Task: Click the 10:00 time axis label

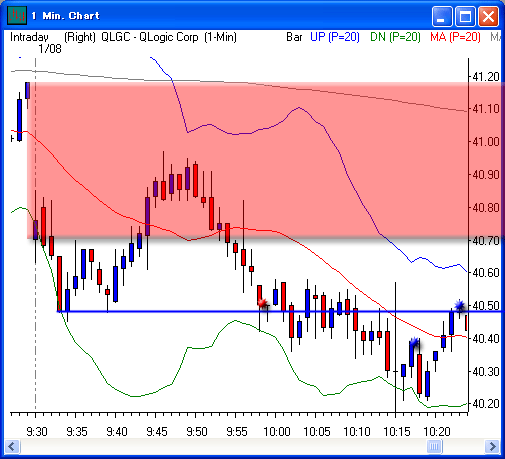Action: (x=277, y=432)
